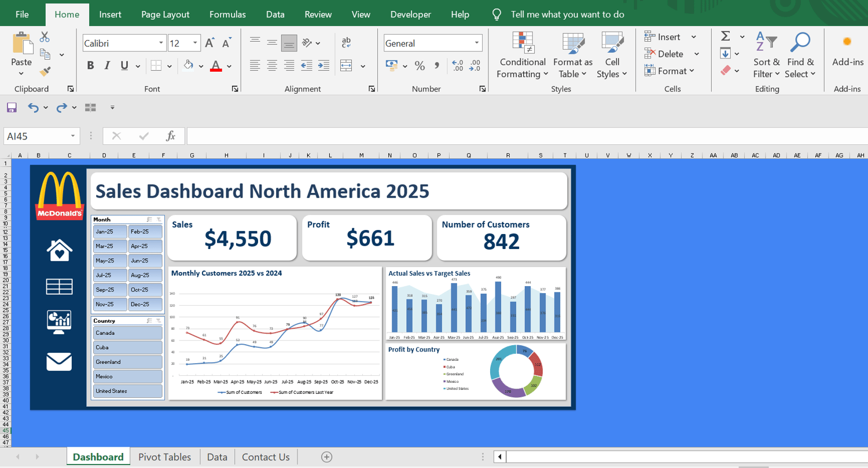The width and height of the screenshot is (868, 468).
Task: Click the envelope mail icon in sidebar
Action: pyautogui.click(x=59, y=361)
